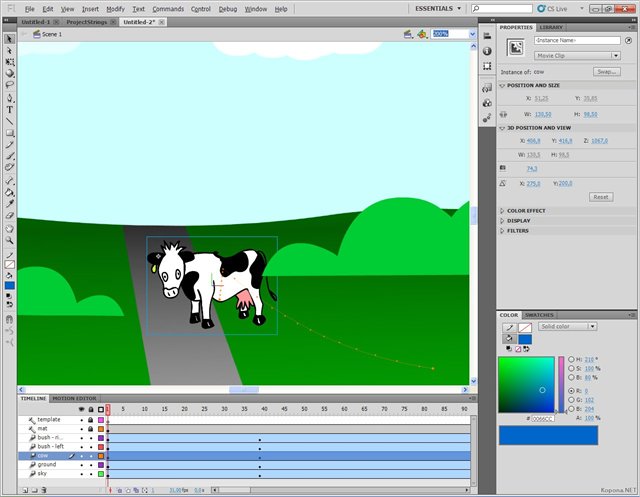Open the Modify menu
This screenshot has height=497, width=640.
pyautogui.click(x=115, y=9)
